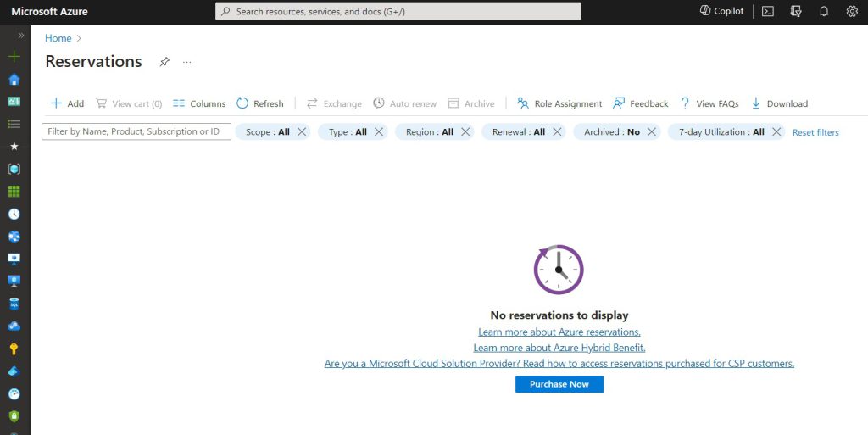Open View FAQs
Image resolution: width=868 pixels, height=435 pixels.
[709, 103]
